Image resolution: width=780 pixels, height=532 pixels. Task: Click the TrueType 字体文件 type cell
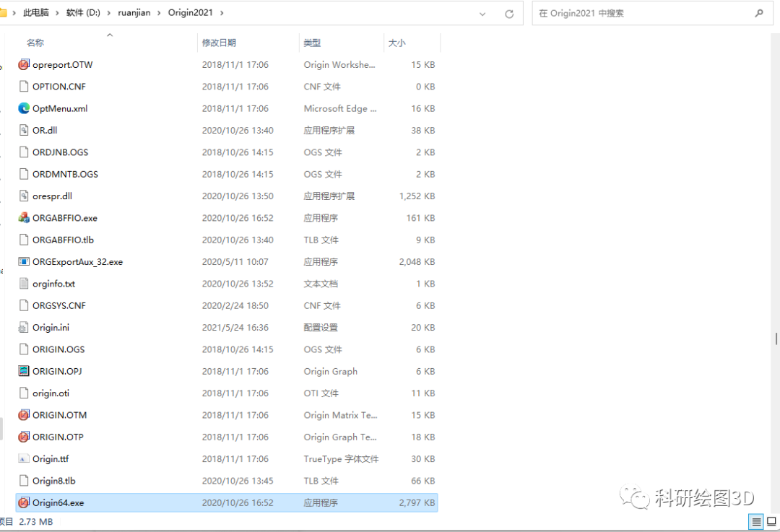341,458
